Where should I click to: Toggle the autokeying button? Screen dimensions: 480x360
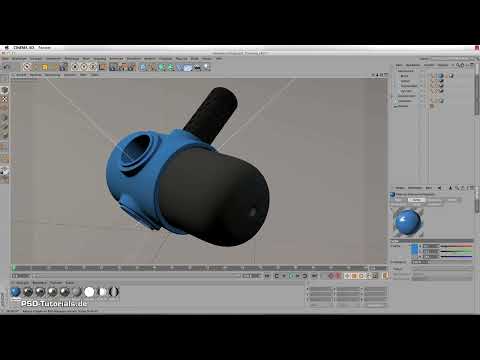tap(338, 276)
